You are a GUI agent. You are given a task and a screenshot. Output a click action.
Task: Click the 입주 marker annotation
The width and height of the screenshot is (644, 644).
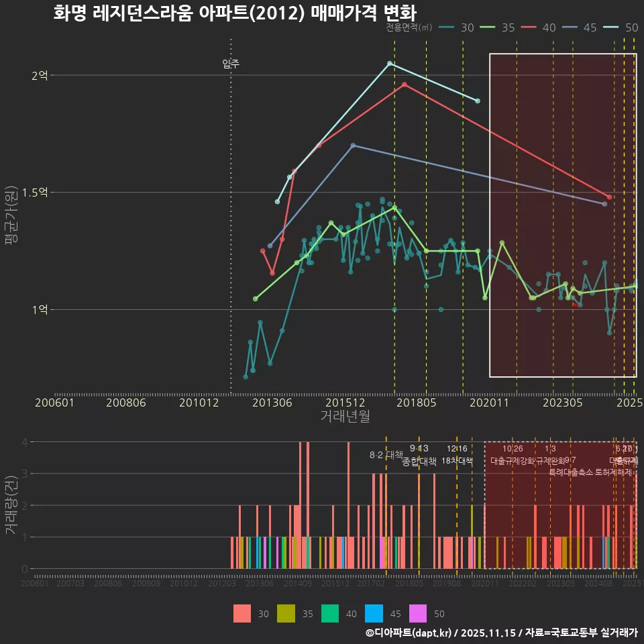[230, 65]
